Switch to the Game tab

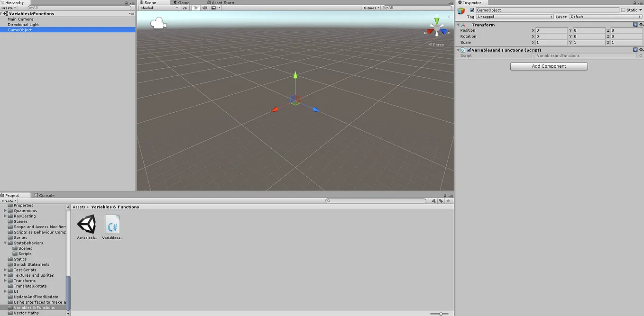point(182,2)
